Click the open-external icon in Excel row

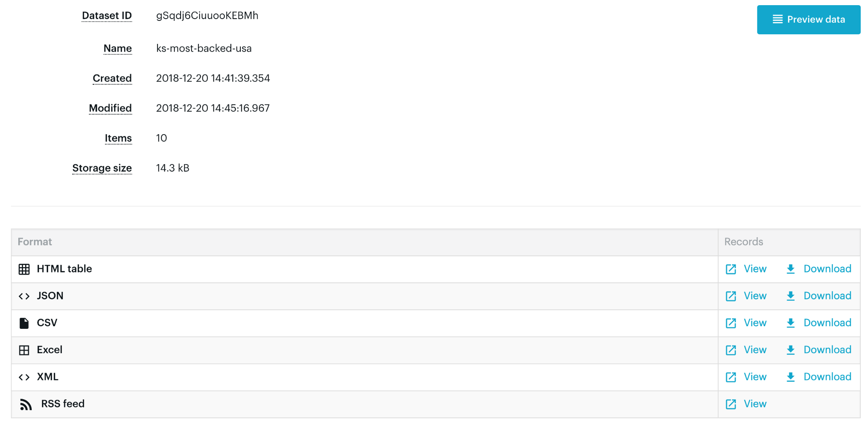pyautogui.click(x=731, y=350)
